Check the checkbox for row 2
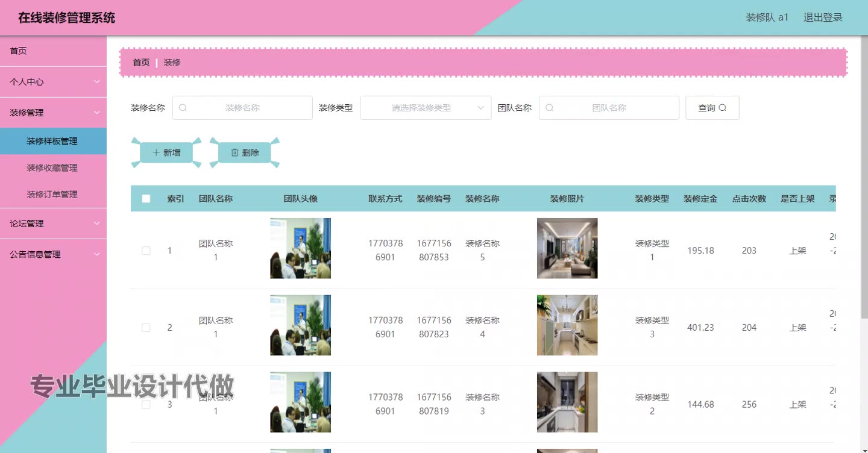The image size is (868, 453). (146, 328)
